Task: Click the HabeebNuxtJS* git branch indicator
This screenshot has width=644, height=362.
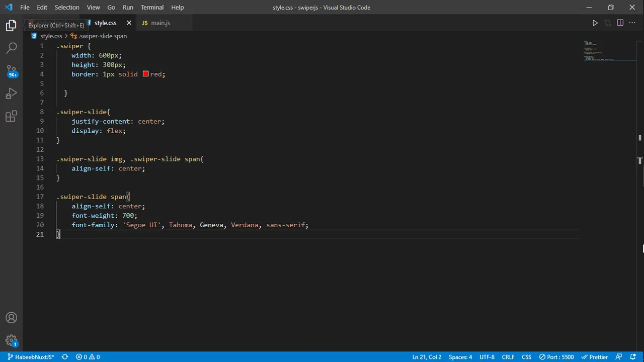Action: [30, 357]
